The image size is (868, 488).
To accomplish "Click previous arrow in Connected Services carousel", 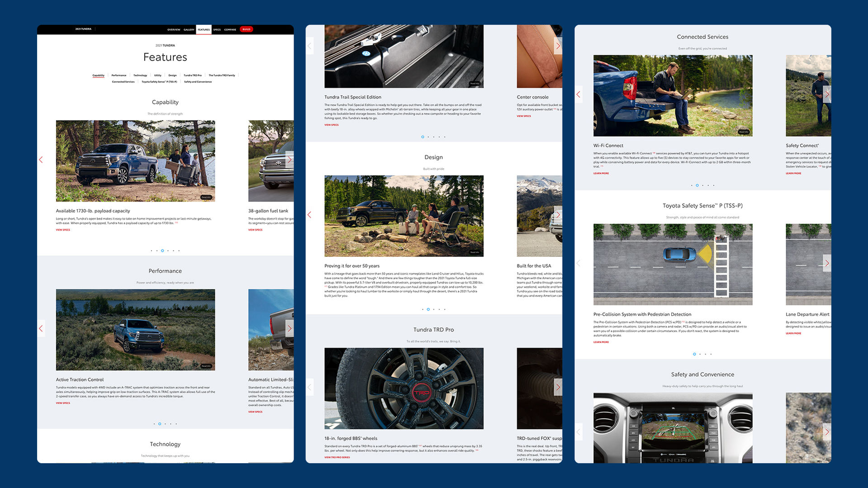I will click(579, 95).
